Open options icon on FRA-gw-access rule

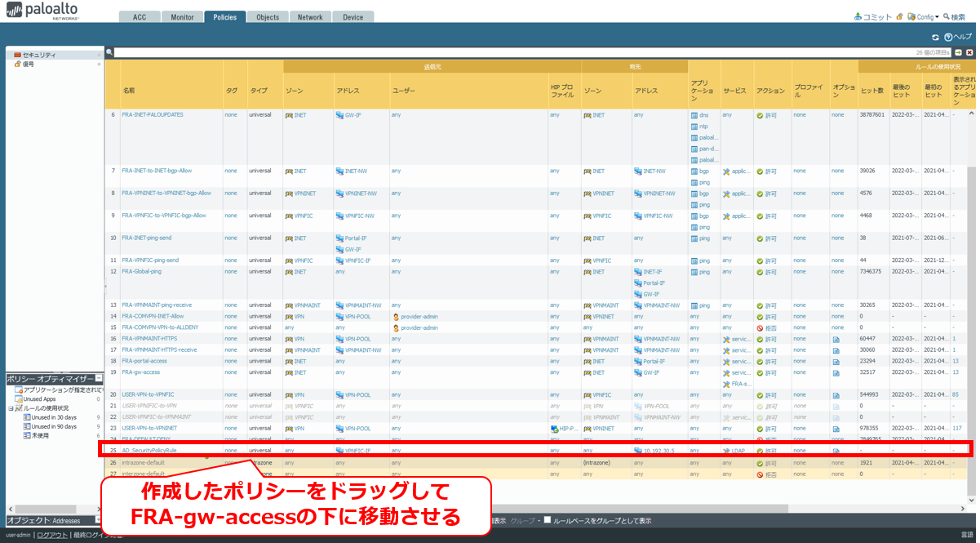(x=836, y=372)
